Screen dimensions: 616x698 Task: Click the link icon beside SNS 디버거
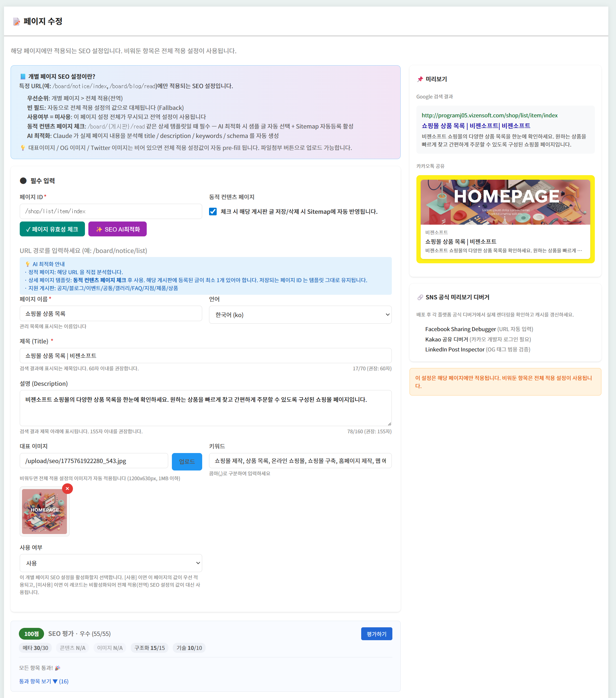click(420, 297)
